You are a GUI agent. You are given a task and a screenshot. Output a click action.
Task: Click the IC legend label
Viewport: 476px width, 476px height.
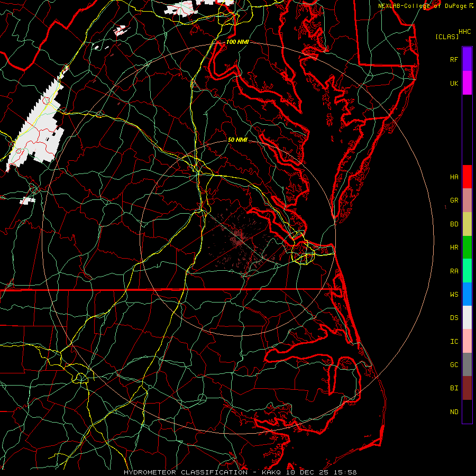(454, 342)
